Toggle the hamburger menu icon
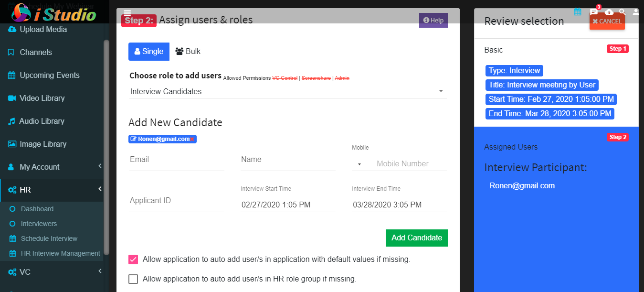 pyautogui.click(x=127, y=13)
